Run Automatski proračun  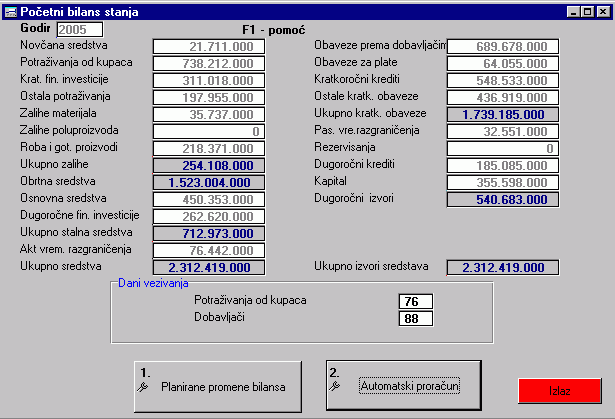(404, 386)
